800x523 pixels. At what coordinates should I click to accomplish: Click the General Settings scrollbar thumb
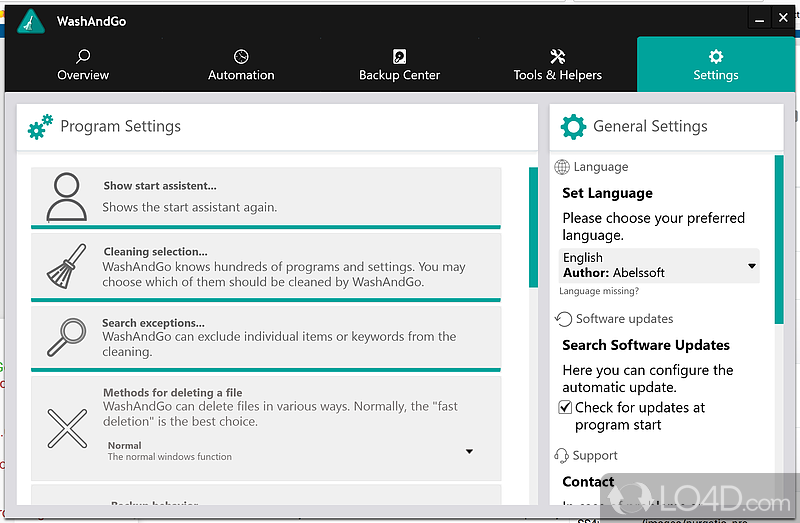pyautogui.click(x=779, y=240)
